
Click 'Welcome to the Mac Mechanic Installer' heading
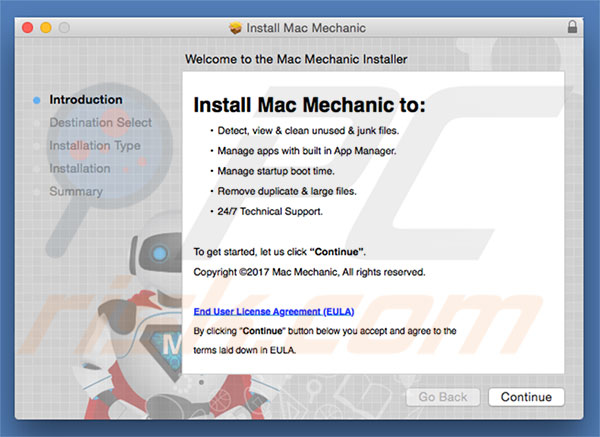click(296, 59)
